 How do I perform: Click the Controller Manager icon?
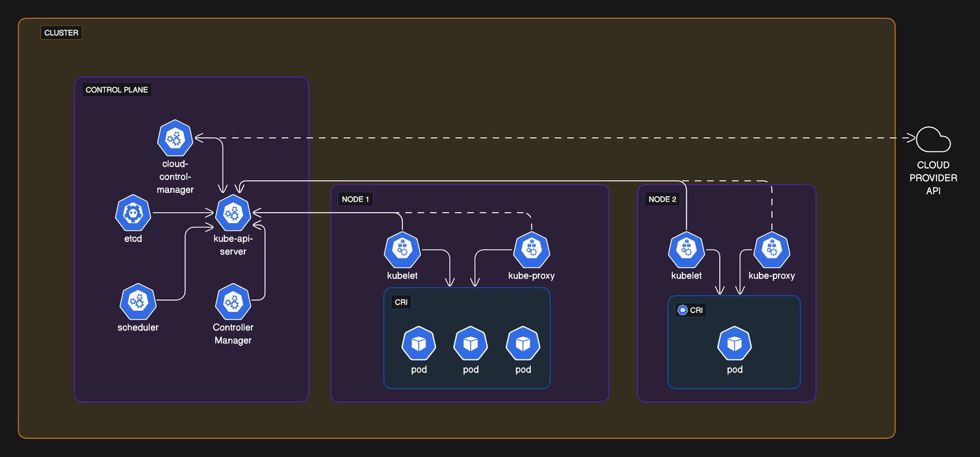tap(233, 301)
